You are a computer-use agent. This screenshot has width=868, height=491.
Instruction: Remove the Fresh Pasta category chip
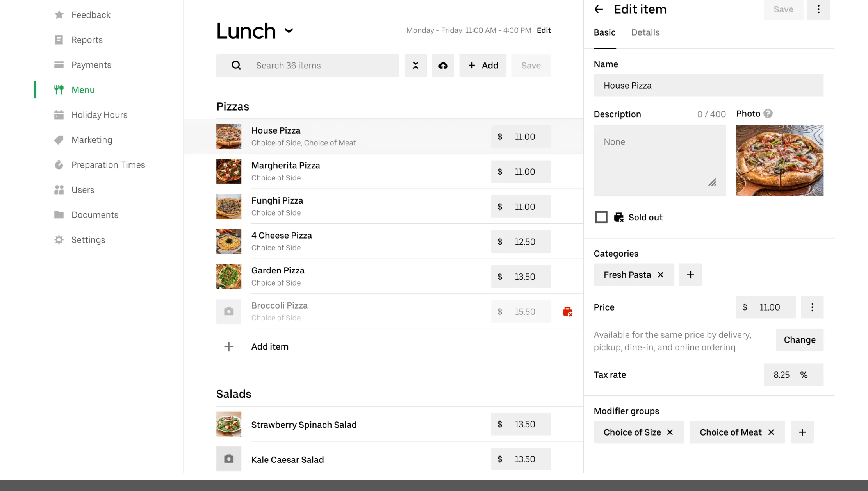point(660,275)
